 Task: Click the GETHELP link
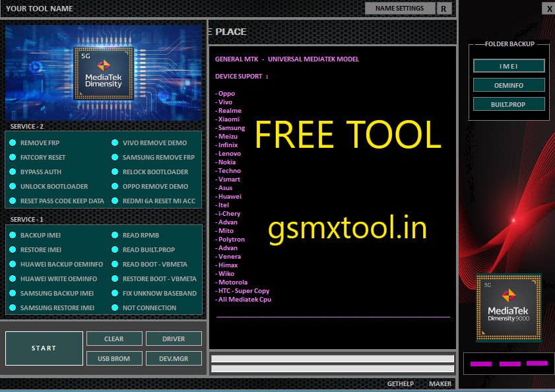coord(401,383)
